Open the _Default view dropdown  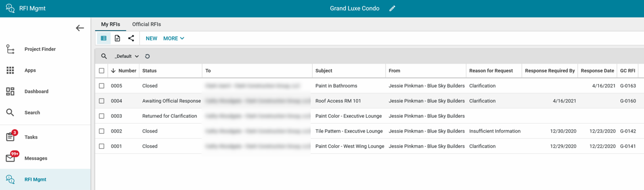127,56
